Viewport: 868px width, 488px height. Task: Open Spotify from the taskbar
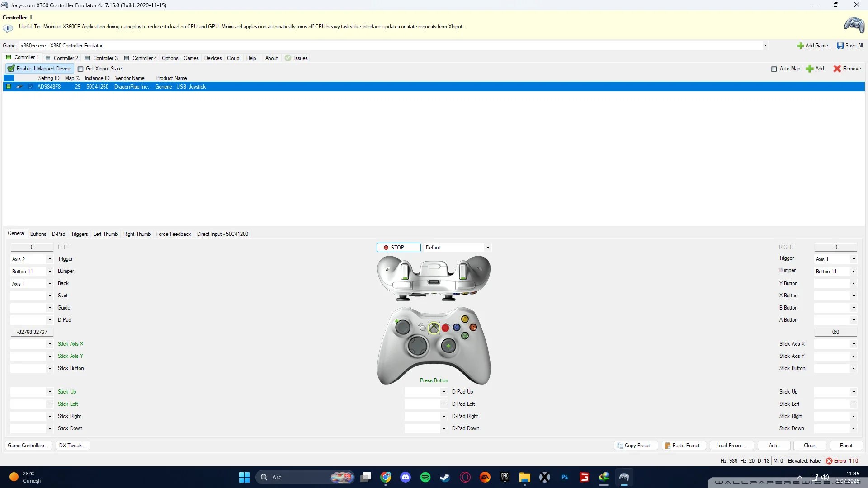(x=425, y=477)
